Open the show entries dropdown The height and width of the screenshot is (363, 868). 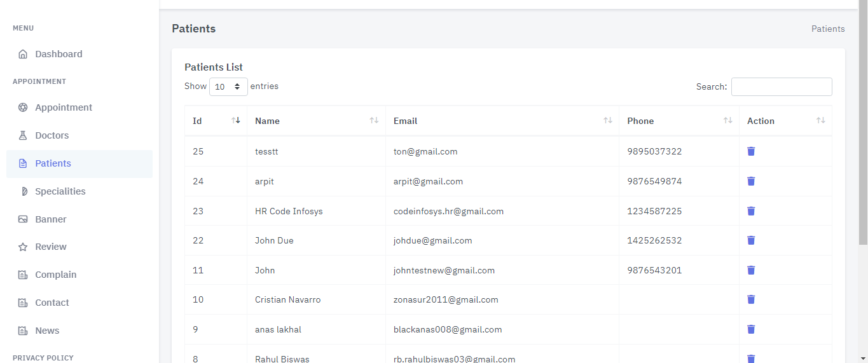(x=228, y=86)
